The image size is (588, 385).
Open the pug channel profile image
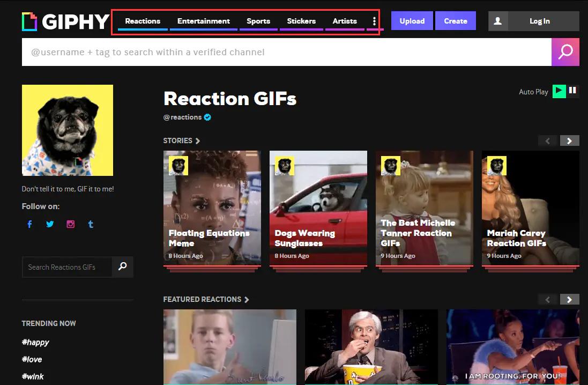tap(68, 130)
